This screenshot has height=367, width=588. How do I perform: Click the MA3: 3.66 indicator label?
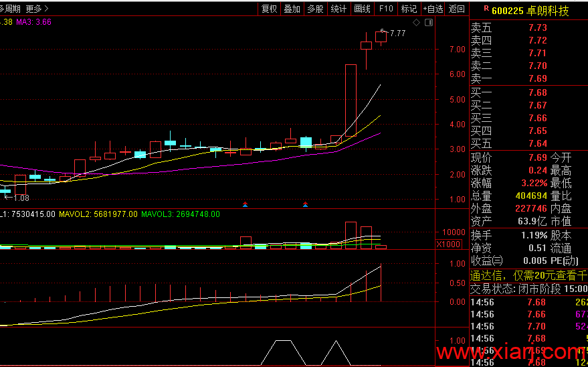point(33,22)
